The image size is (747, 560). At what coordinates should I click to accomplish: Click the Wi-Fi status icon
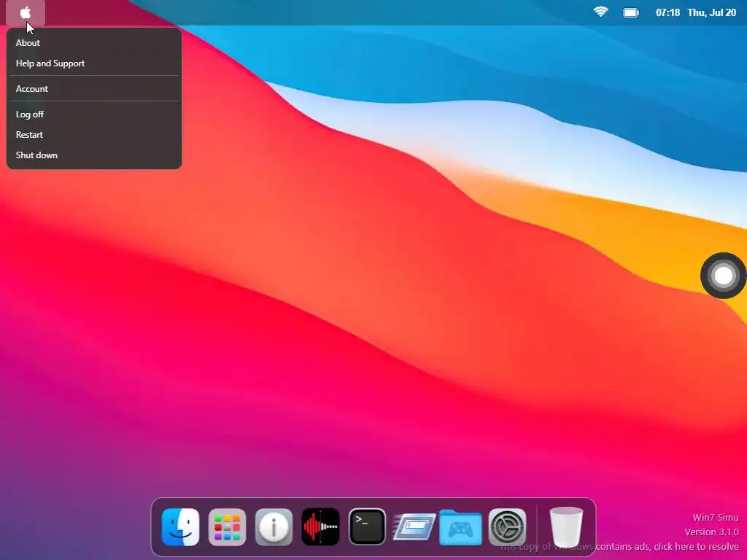click(601, 12)
